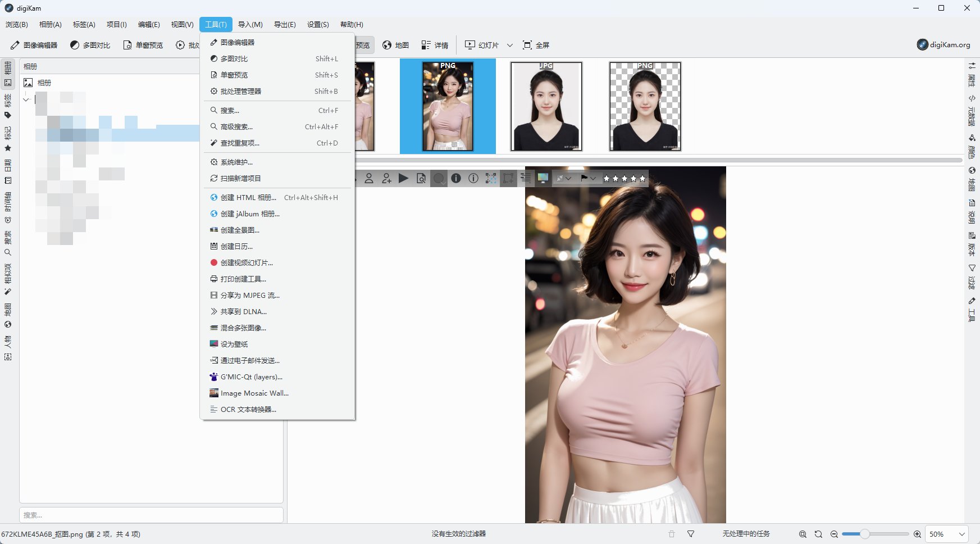Image resolution: width=980 pixels, height=544 pixels.
Task: Click the add face tag icon
Action: point(386,178)
